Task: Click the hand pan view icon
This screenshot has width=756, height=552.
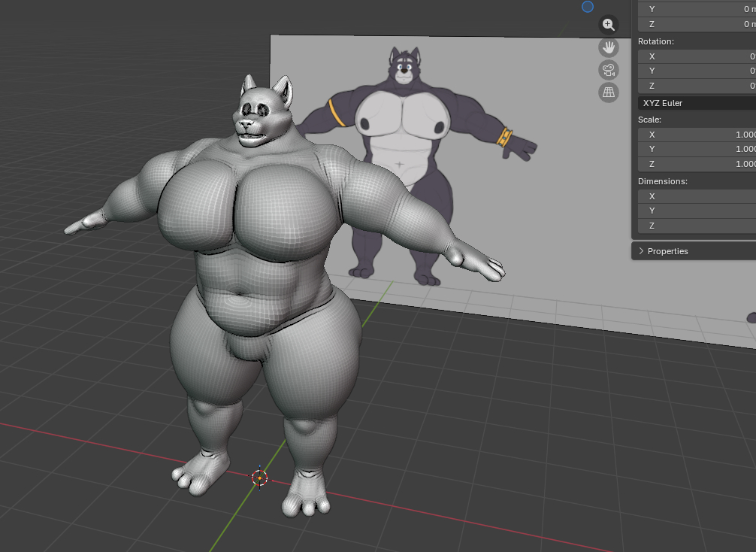Action: (x=608, y=47)
